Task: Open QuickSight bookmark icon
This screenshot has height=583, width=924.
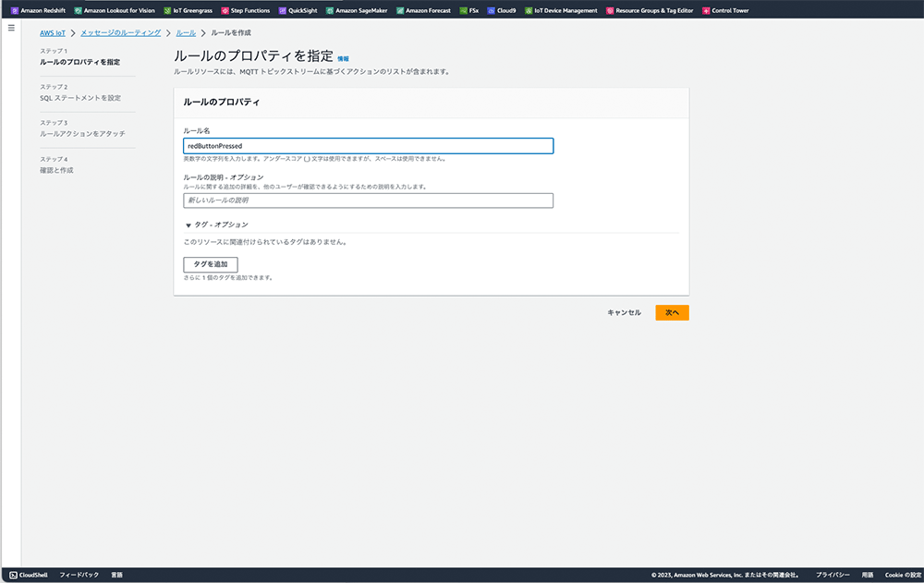Action: [282, 10]
